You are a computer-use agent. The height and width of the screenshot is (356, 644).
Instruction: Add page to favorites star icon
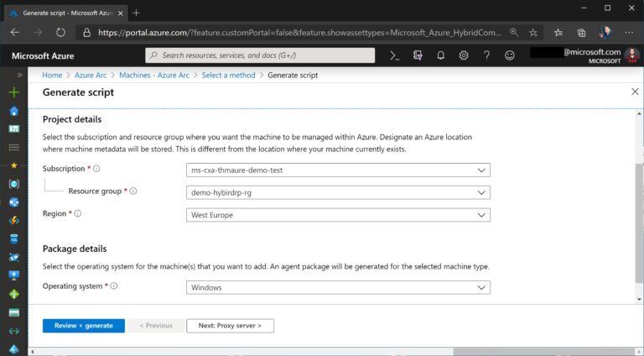click(x=533, y=33)
